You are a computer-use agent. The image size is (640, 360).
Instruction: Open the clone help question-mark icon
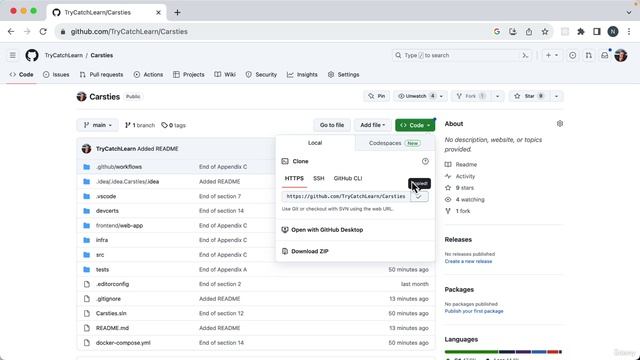(425, 161)
